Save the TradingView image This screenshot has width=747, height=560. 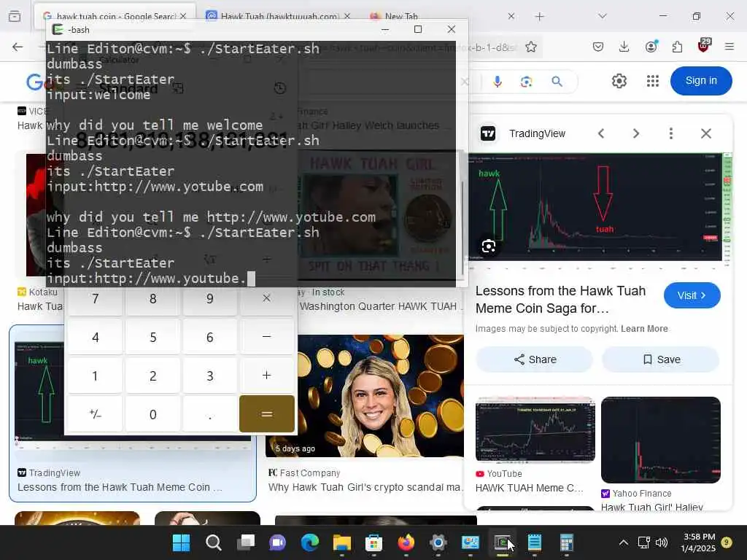(661, 359)
